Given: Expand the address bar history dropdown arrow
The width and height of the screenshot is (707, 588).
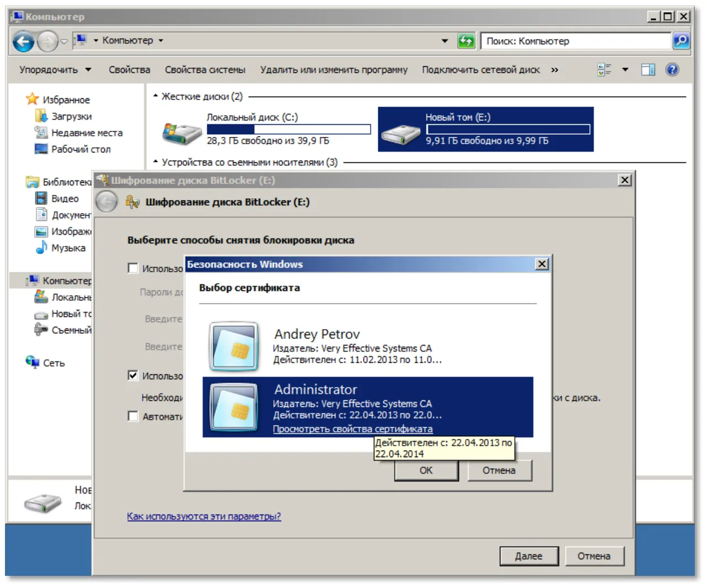Looking at the screenshot, I should pyautogui.click(x=445, y=41).
